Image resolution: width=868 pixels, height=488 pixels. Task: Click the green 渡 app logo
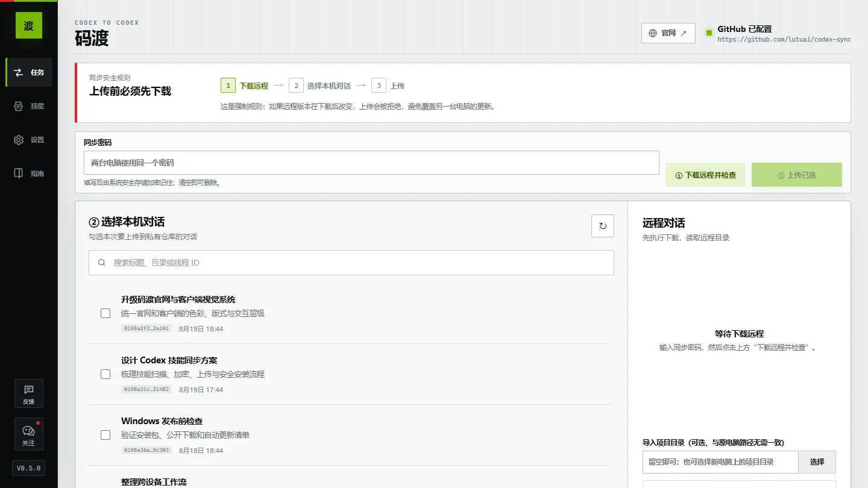(28, 25)
